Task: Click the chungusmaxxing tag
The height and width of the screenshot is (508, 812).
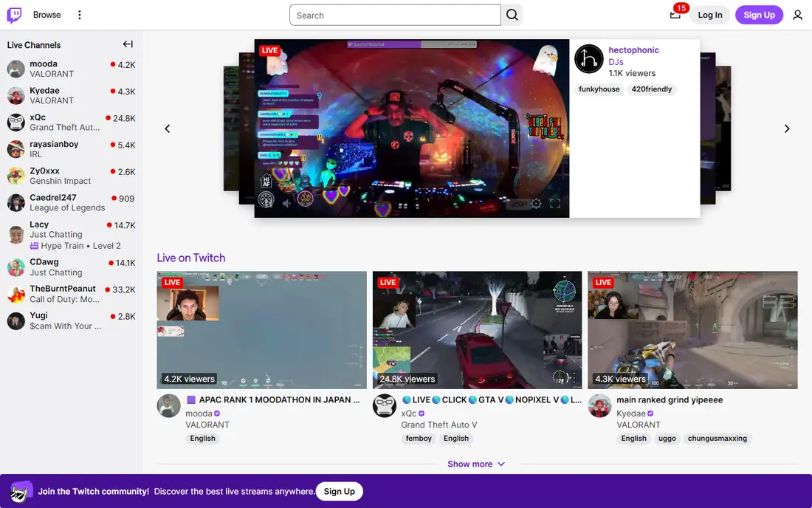Action: pos(718,438)
